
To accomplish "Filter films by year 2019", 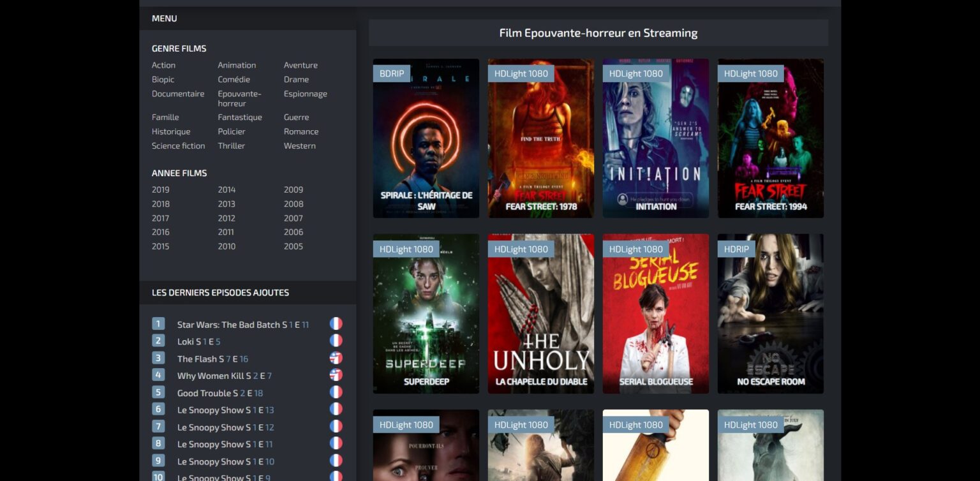I will [x=161, y=189].
